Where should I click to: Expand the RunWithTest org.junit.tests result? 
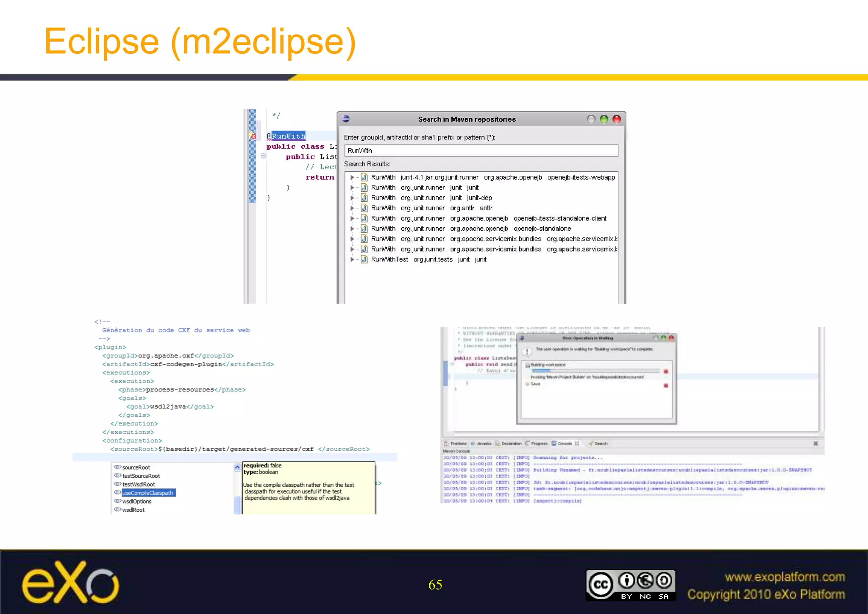352,259
